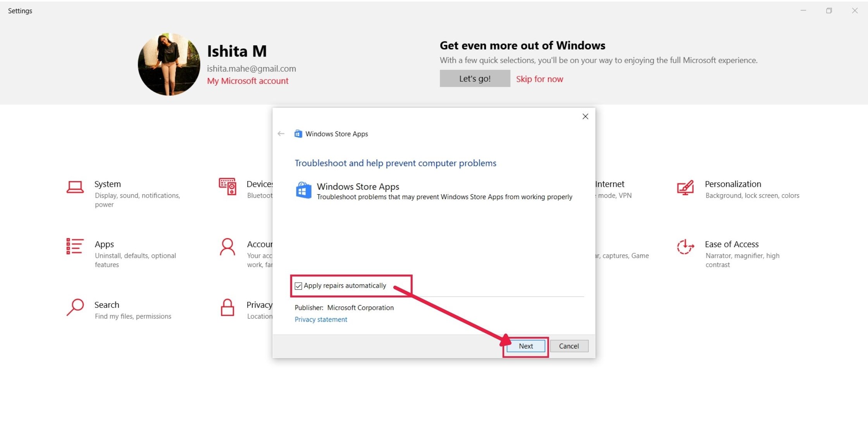
Task: Click the back arrow in the troubleshooter dialog
Action: pos(281,133)
